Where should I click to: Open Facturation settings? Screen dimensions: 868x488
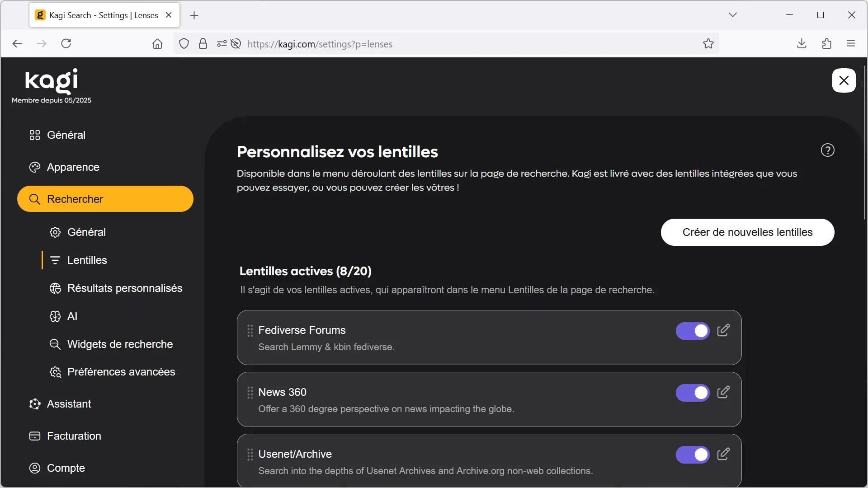pyautogui.click(x=65, y=436)
